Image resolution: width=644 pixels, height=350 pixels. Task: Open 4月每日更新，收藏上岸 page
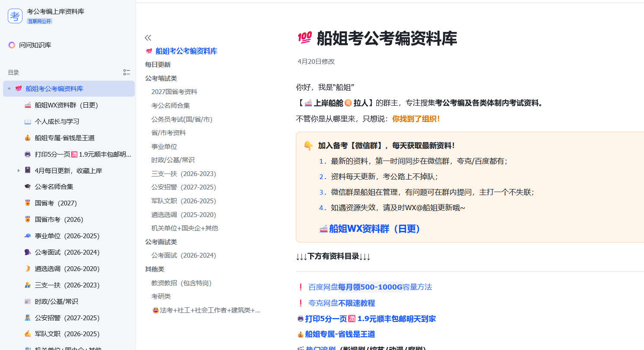[68, 170]
